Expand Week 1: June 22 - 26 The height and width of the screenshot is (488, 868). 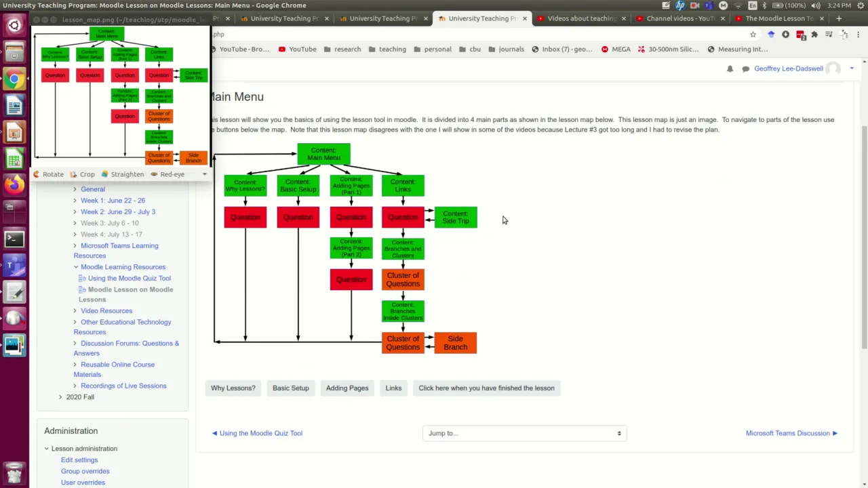point(75,201)
